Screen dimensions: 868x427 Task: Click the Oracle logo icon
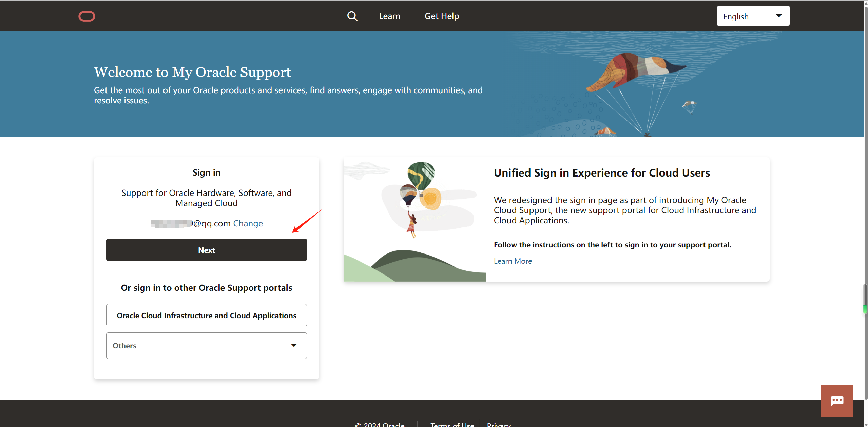[87, 16]
